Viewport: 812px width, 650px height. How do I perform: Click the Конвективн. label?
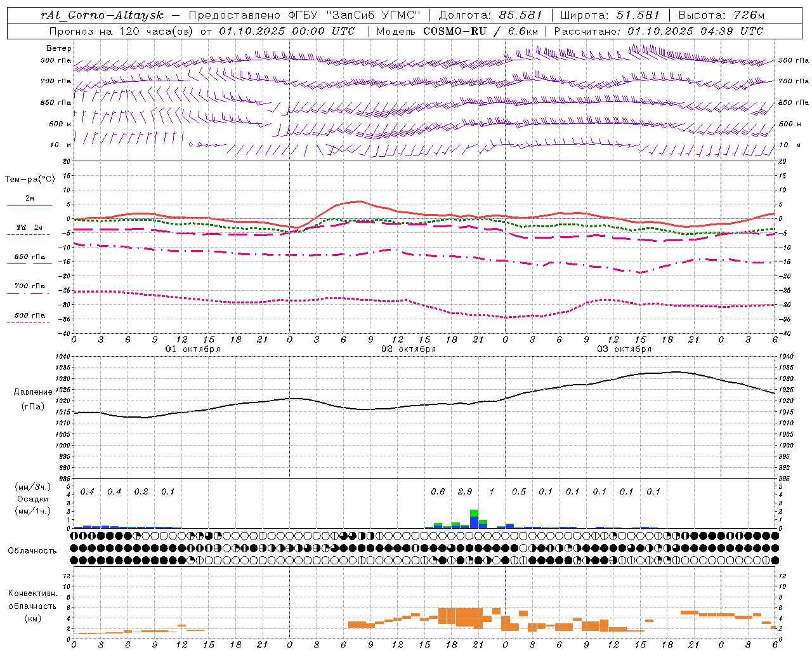click(33, 594)
